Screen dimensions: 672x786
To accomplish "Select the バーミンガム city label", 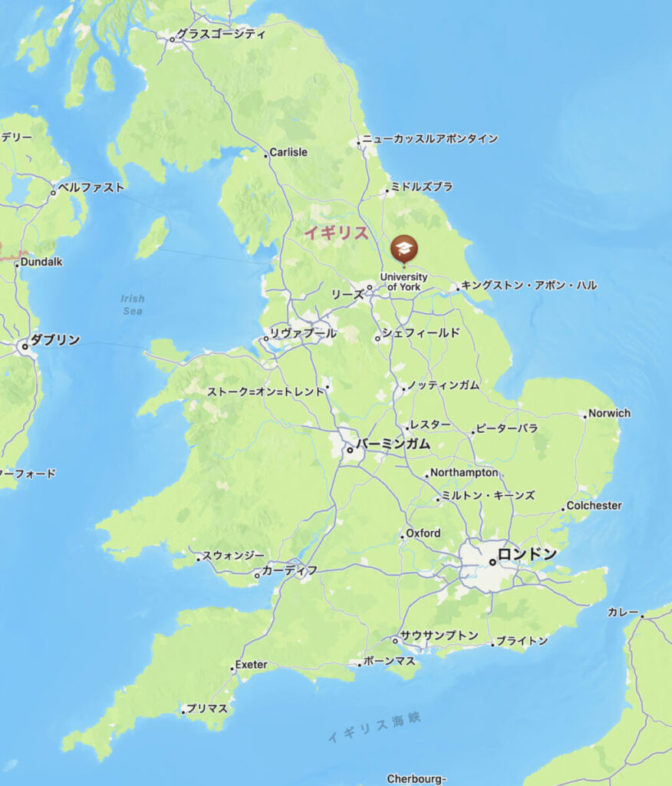I will tap(393, 444).
